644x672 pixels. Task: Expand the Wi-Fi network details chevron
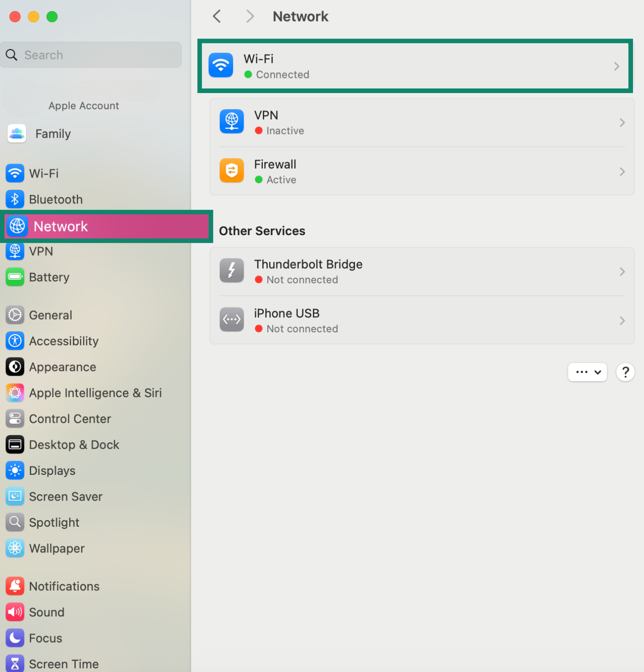[616, 66]
